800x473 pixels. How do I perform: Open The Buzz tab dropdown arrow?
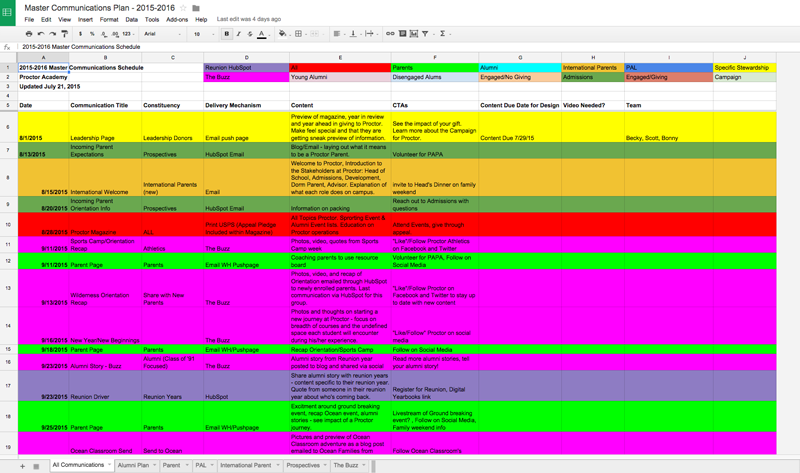coord(364,465)
